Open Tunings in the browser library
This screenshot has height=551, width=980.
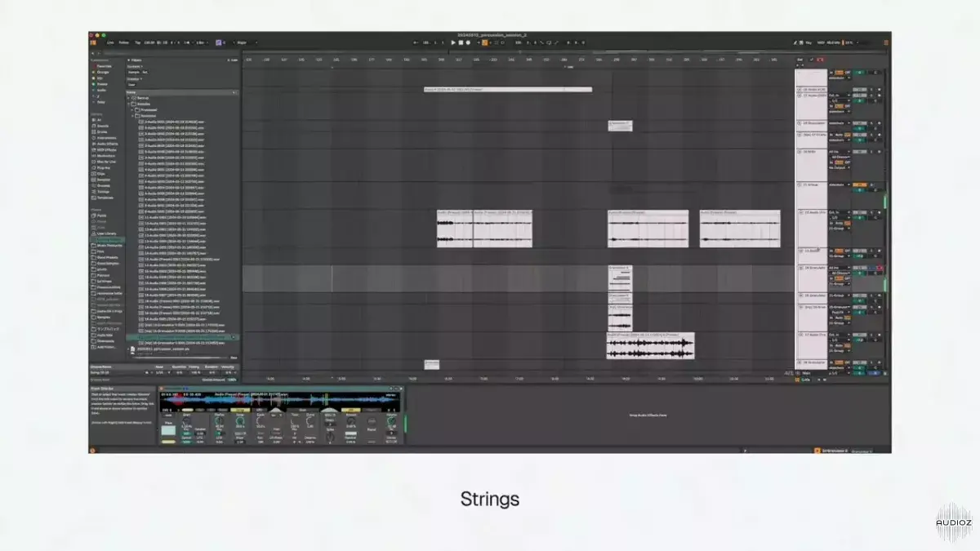(x=103, y=191)
